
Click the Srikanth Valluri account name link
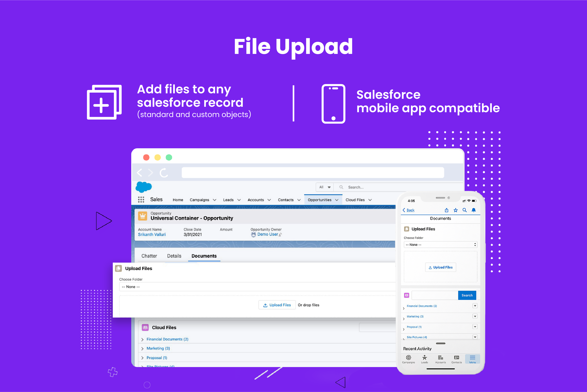152,234
